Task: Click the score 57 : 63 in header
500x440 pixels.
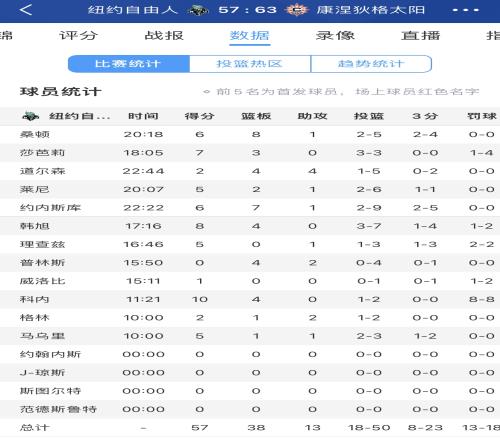Action: (x=248, y=10)
